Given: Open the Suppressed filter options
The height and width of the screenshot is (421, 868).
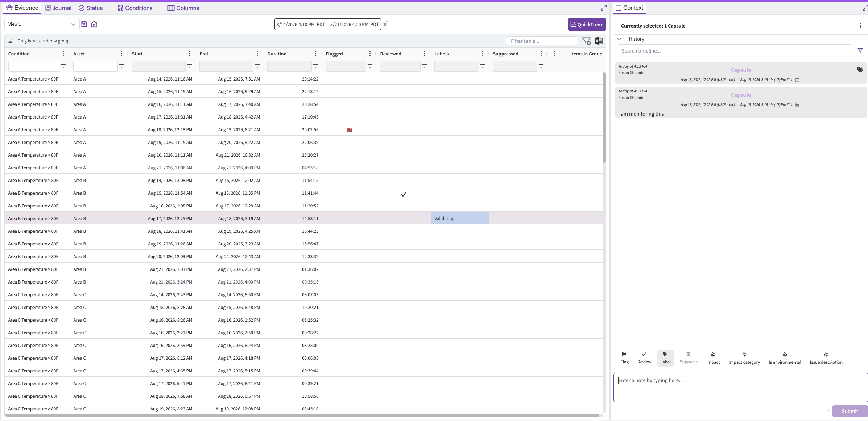Looking at the screenshot, I should click(541, 66).
